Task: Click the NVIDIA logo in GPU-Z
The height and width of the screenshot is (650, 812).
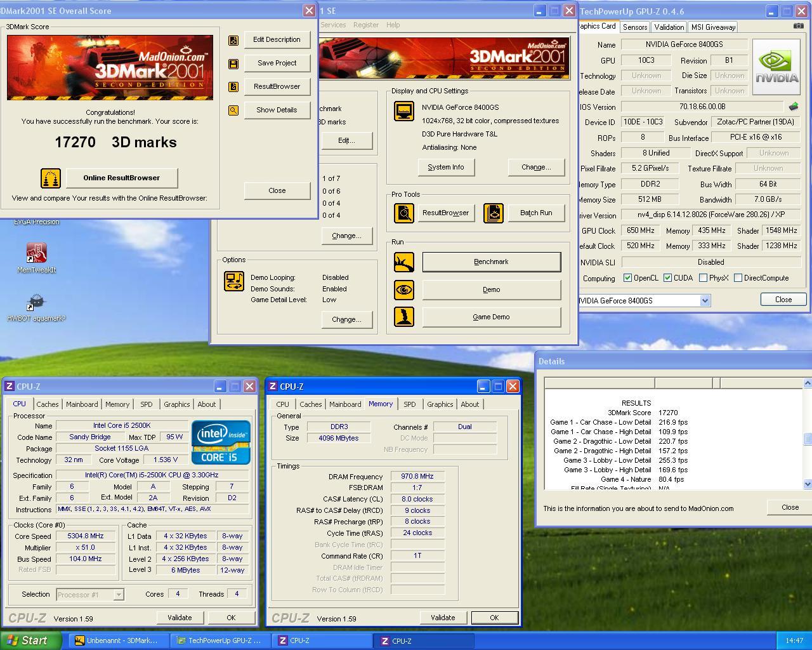Action: click(776, 67)
